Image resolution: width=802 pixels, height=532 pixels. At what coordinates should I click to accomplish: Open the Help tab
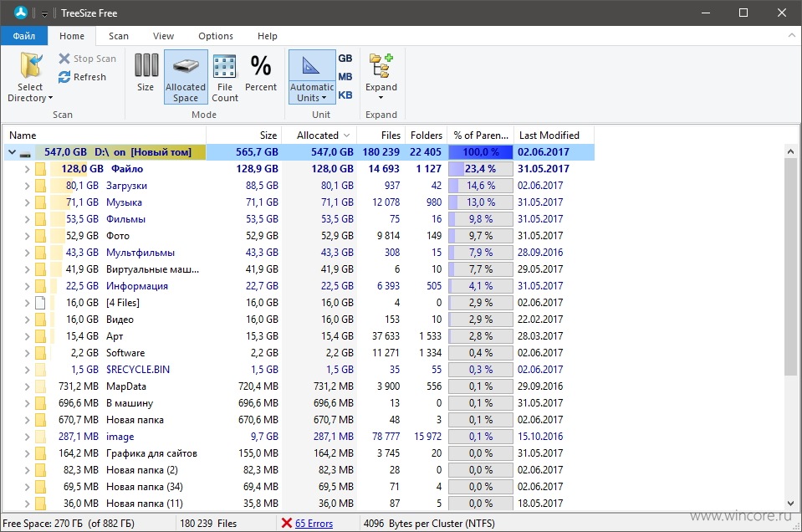pos(268,36)
